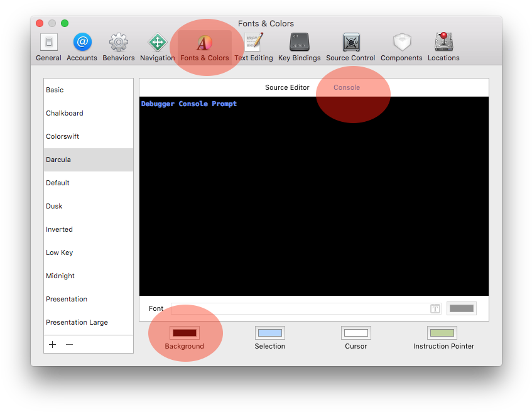Select the Inverted theme
This screenshot has height=412, width=532.
pyautogui.click(x=88, y=229)
